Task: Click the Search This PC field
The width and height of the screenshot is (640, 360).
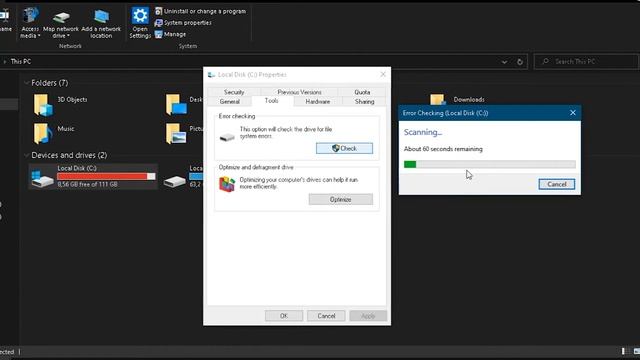Action: [x=586, y=62]
